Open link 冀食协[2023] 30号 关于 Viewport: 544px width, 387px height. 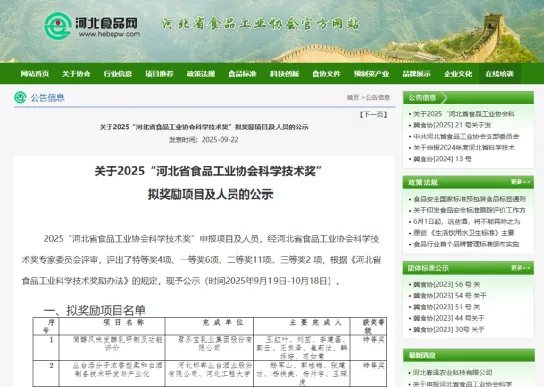(x=449, y=329)
